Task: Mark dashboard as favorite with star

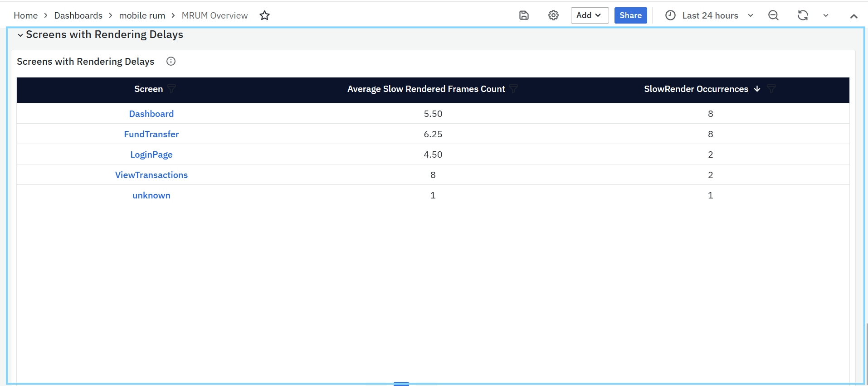Action: coord(265,15)
